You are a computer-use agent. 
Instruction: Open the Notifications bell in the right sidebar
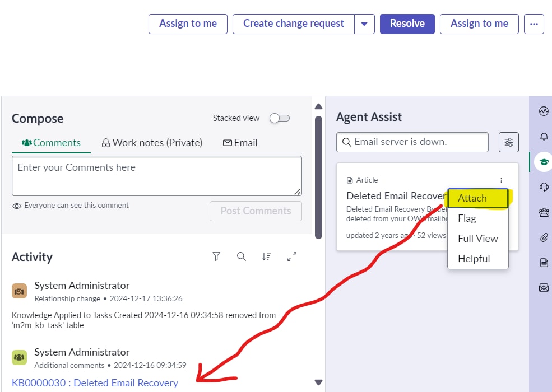coord(543,136)
